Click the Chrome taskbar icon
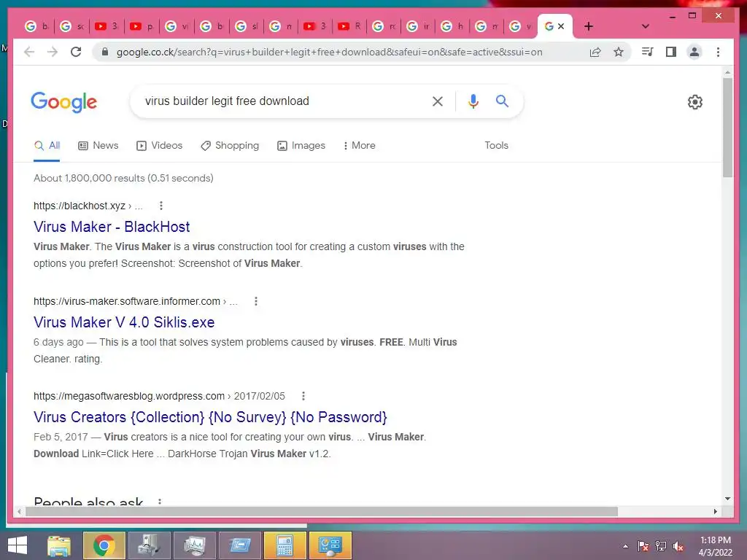747x560 pixels. point(104,545)
